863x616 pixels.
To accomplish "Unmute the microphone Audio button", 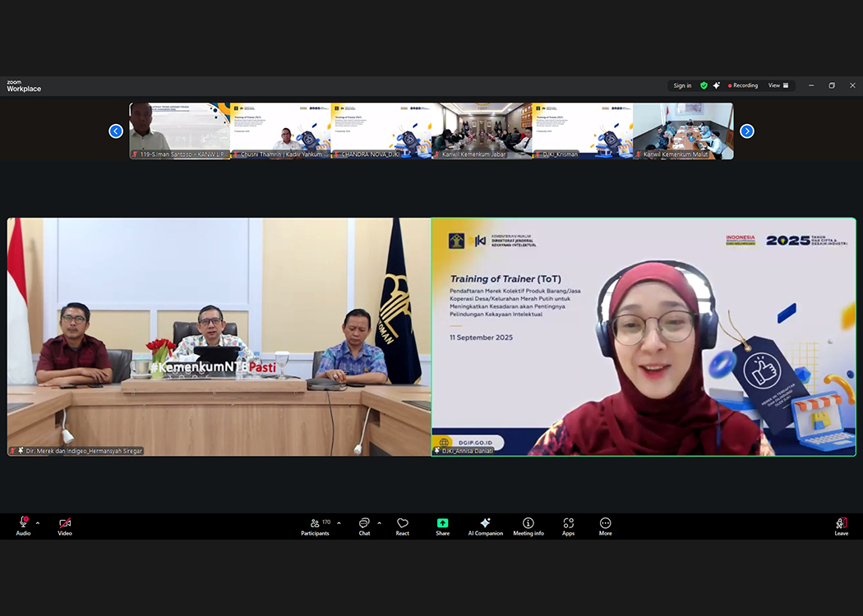I will pos(23,526).
